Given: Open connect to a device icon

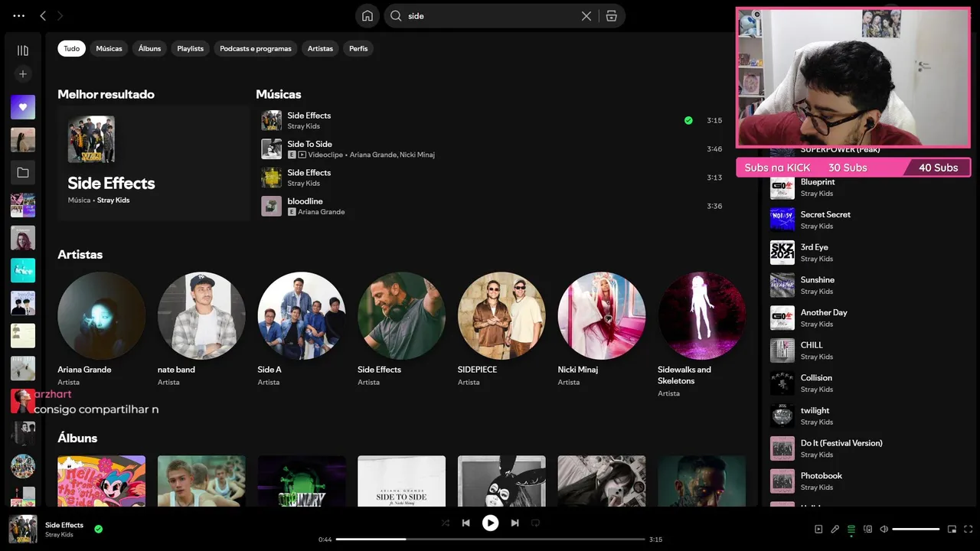Looking at the screenshot, I should (x=867, y=529).
